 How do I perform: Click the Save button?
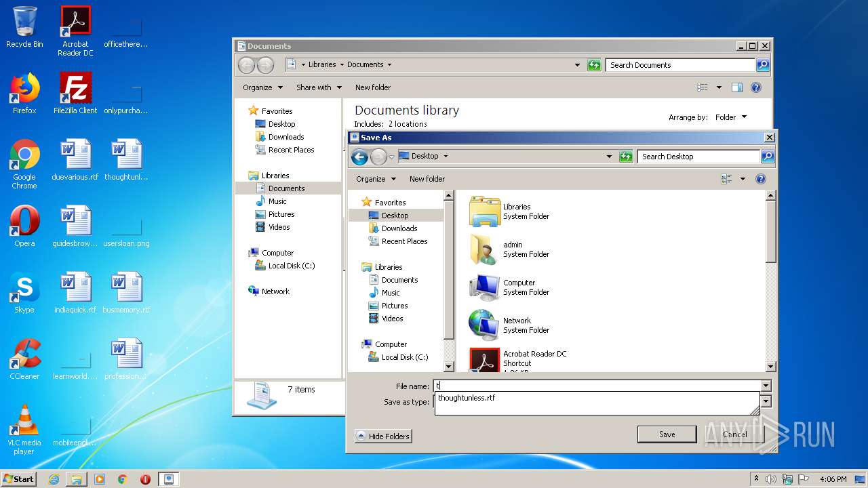point(667,434)
